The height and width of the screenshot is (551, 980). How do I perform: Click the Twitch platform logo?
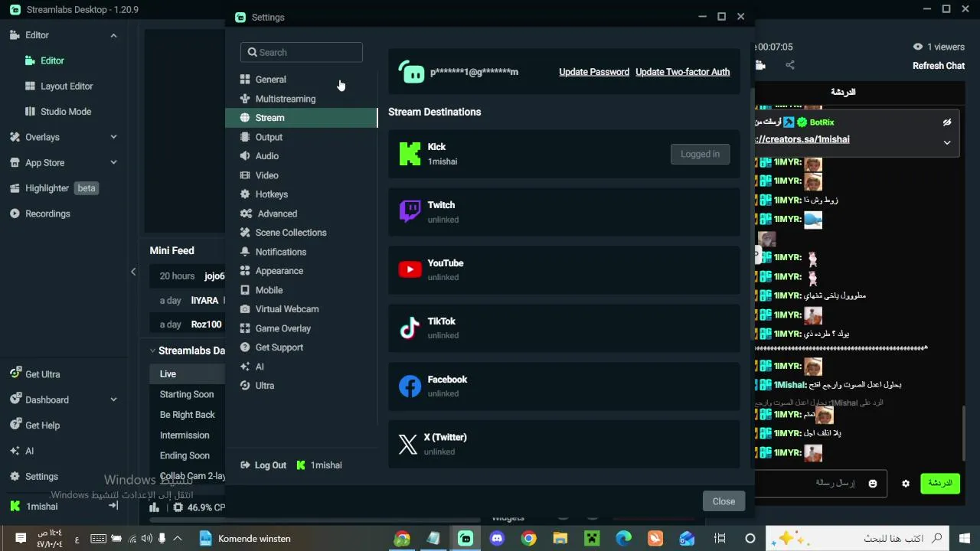[410, 211]
